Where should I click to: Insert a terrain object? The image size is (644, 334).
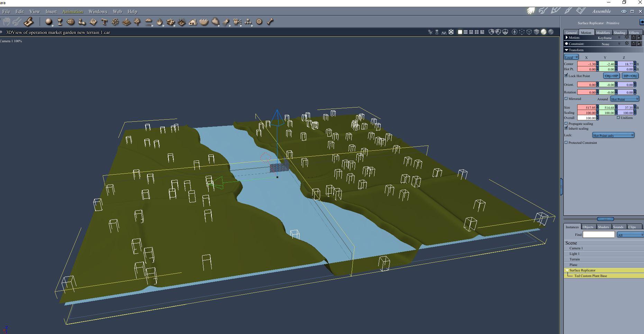coord(126,22)
